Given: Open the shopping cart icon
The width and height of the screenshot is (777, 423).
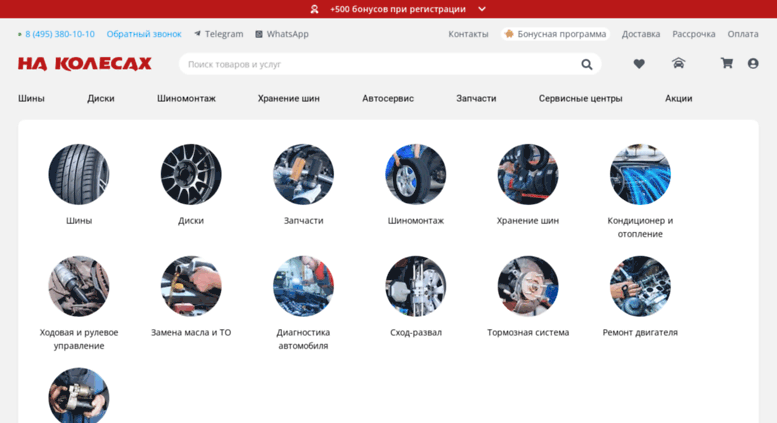Looking at the screenshot, I should tap(727, 63).
